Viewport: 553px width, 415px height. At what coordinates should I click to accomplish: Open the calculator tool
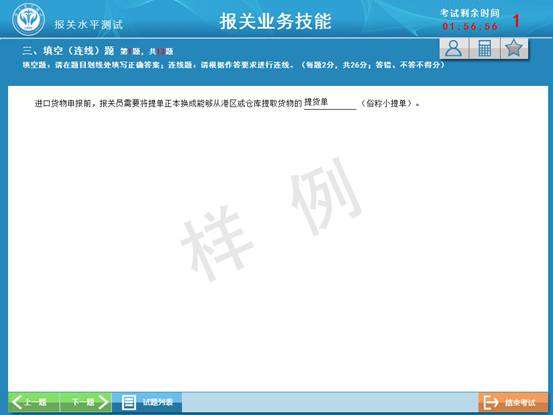485,48
